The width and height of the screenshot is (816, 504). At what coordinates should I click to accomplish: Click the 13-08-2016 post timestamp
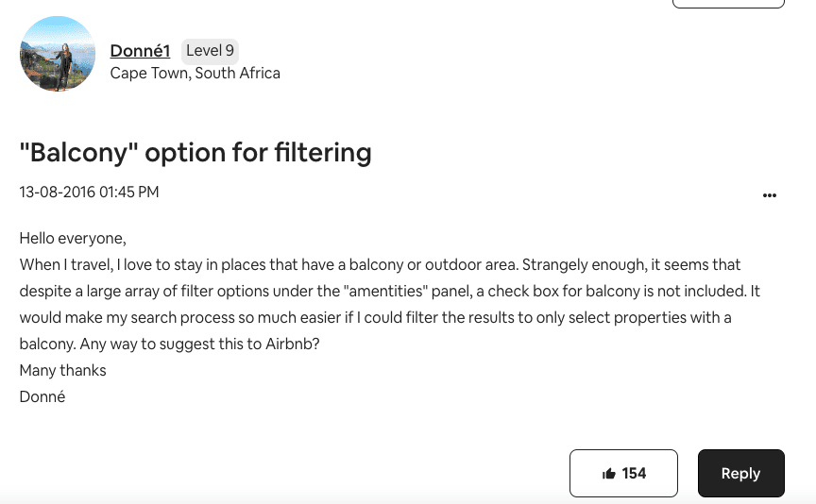click(89, 193)
